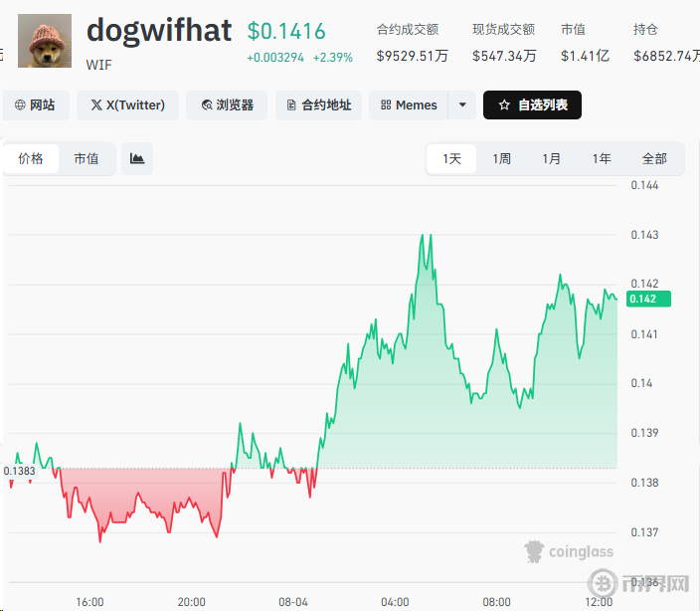Click the globe icon on 网站 button
This screenshot has height=611, width=700.
tap(20, 104)
